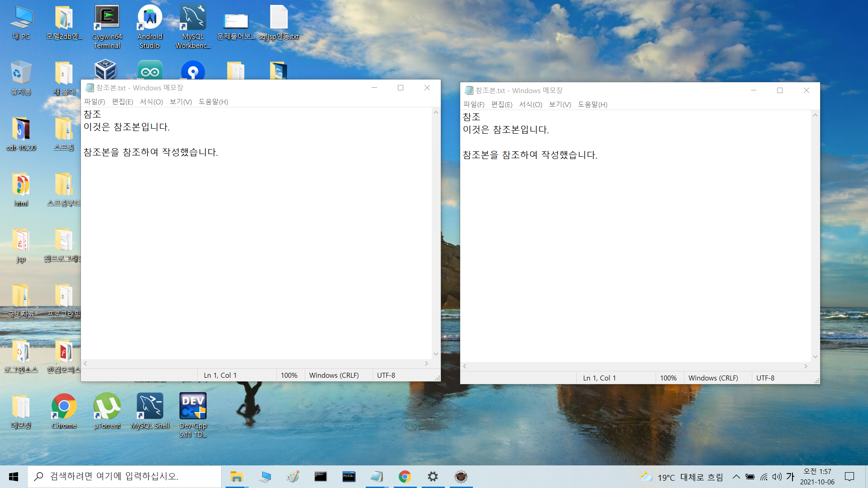Expand hidden system tray icons chevron

pyautogui.click(x=736, y=477)
